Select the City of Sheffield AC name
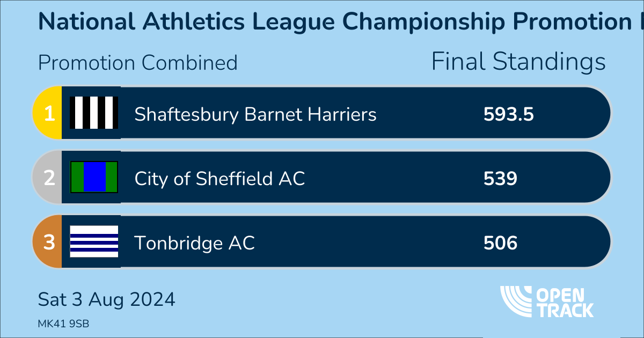Image resolution: width=644 pixels, height=338 pixels. click(x=219, y=178)
